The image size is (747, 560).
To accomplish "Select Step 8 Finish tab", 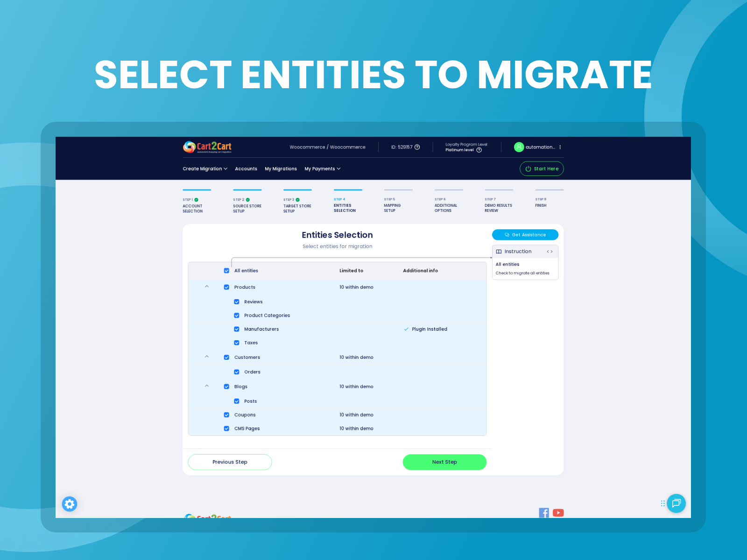I will 549,199.
